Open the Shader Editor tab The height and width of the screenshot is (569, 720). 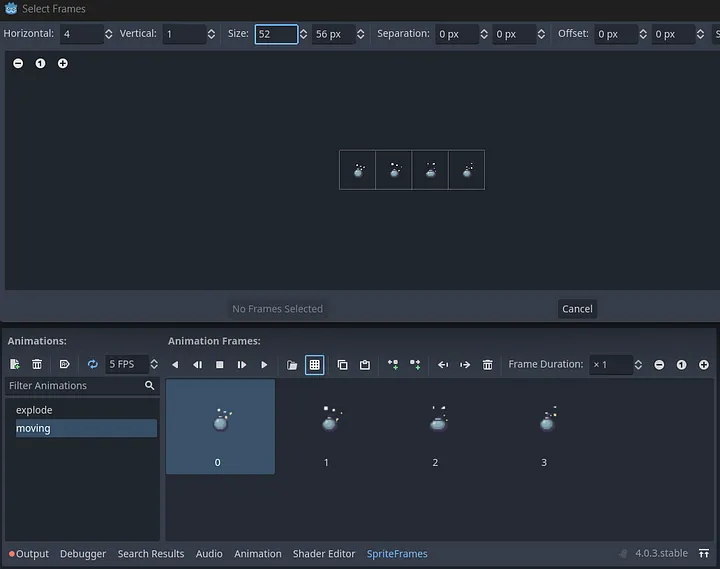(x=324, y=554)
